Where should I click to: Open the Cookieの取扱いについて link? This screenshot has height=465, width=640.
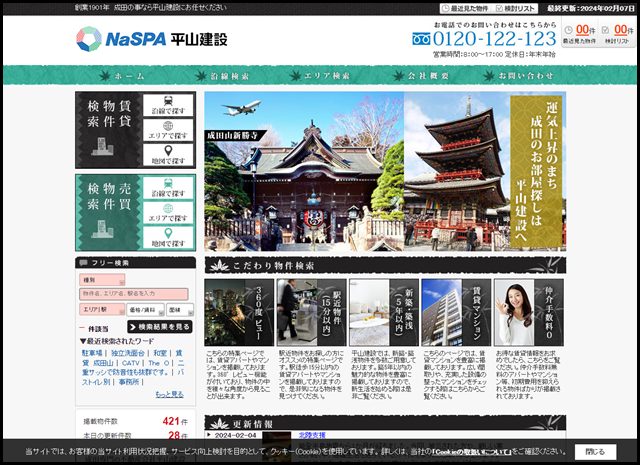pyautogui.click(x=472, y=452)
